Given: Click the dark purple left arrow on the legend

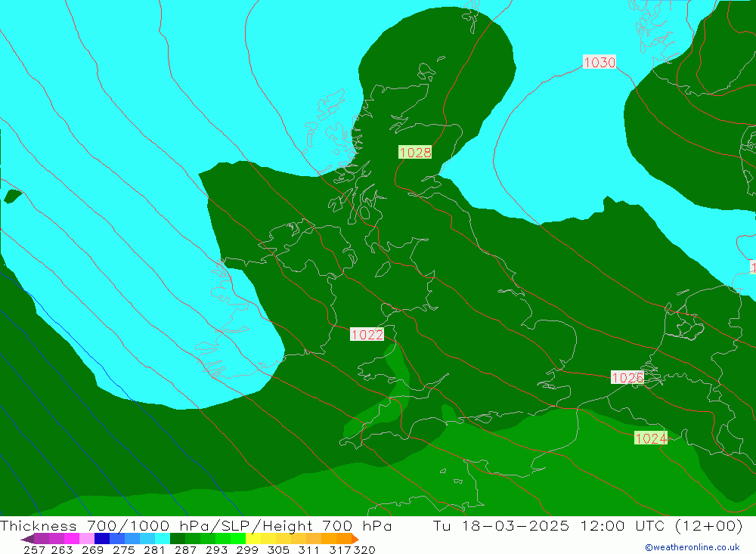Looking at the screenshot, I should [x=27, y=539].
